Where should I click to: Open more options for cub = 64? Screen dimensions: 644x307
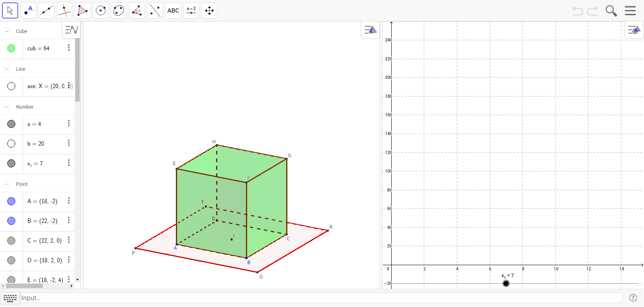pyautogui.click(x=69, y=47)
